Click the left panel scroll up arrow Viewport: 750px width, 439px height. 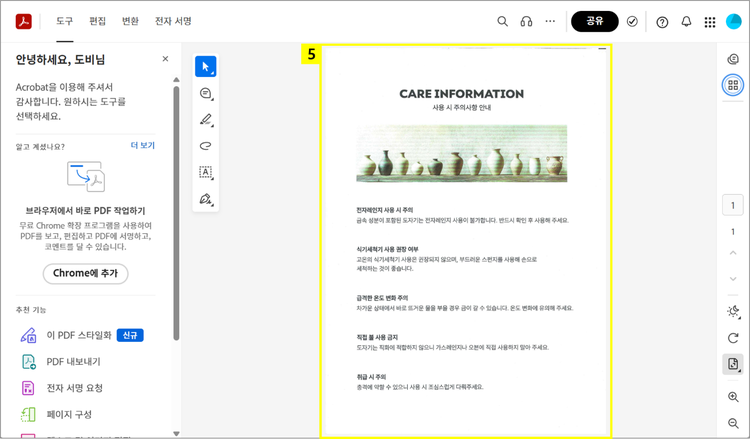coord(176,79)
